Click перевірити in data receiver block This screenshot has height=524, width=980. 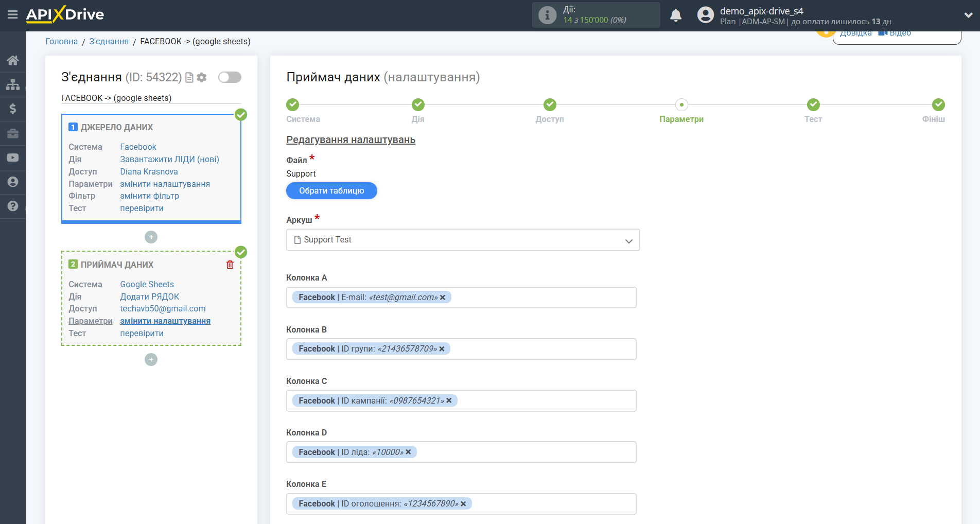pos(142,334)
